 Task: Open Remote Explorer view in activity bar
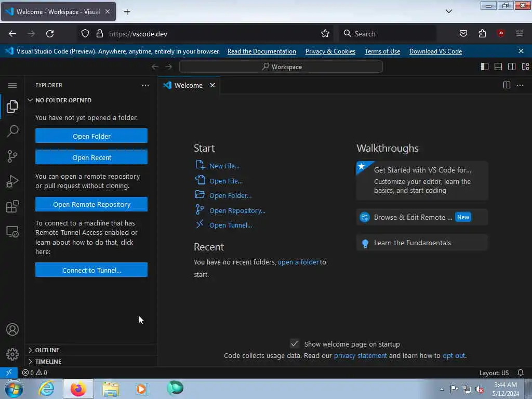12,231
